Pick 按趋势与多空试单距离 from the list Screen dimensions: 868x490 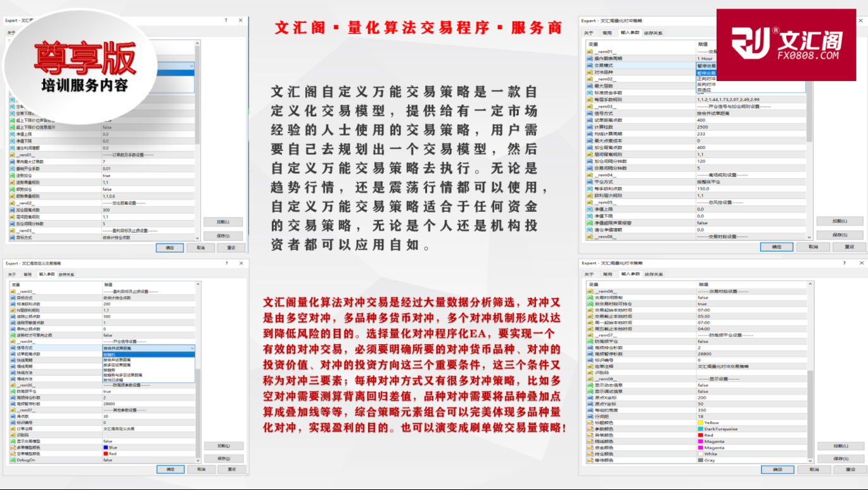click(x=148, y=375)
